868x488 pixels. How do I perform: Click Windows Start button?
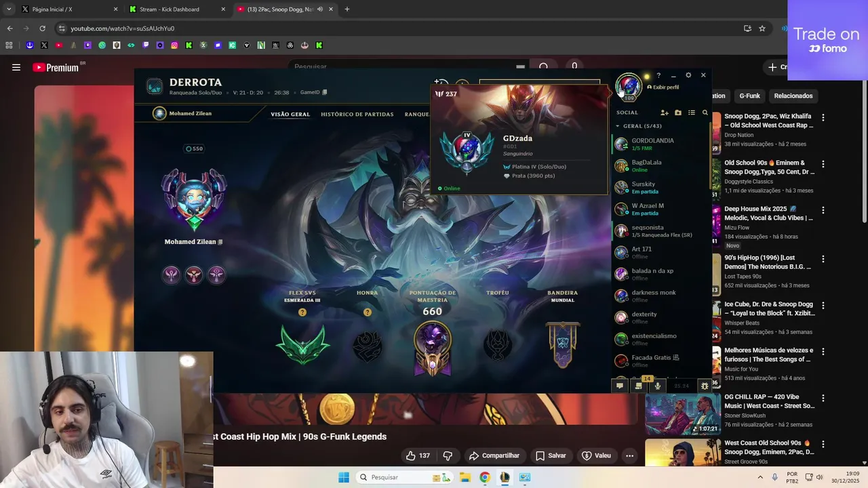(344, 477)
